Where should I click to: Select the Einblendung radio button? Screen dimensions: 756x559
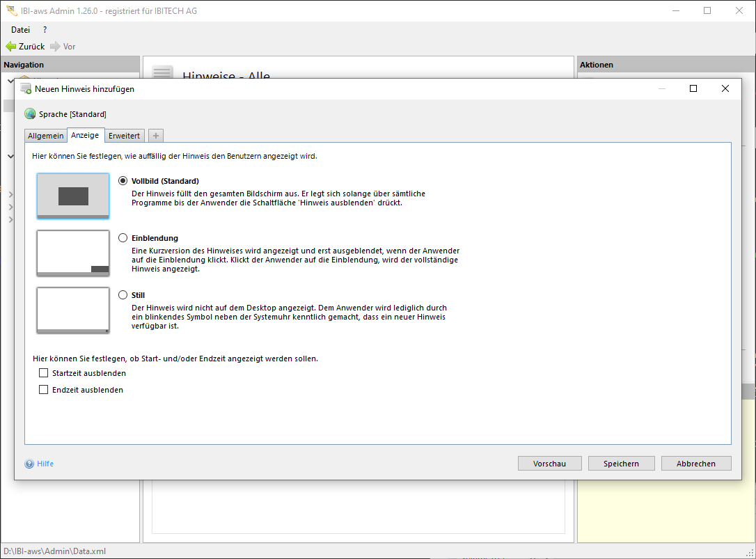[123, 238]
